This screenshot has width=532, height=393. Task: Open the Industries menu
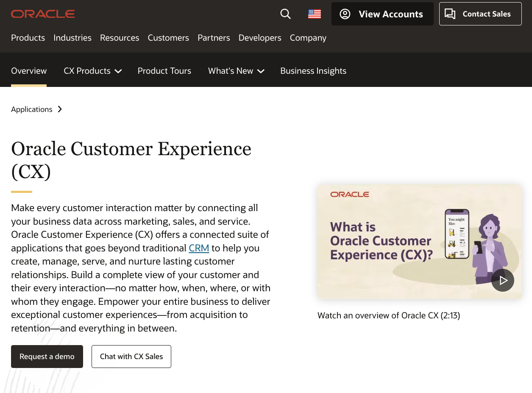click(72, 38)
